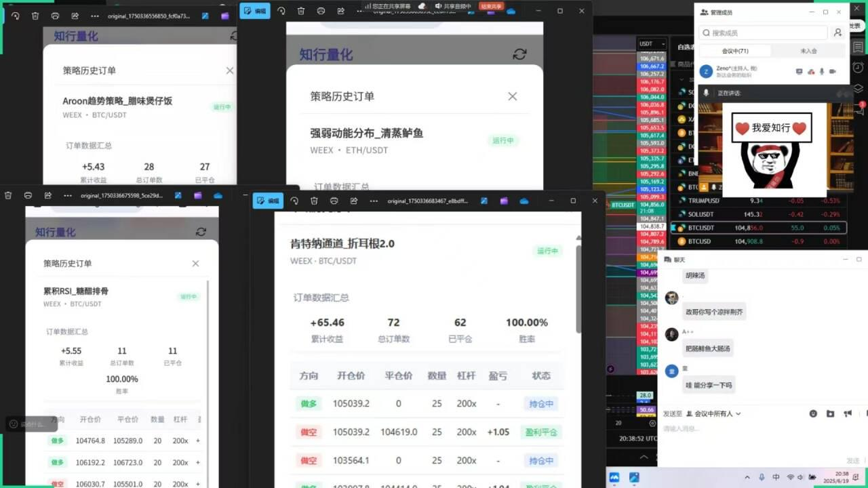
Task: Switch to the 会议中(71) tab
Action: 735,51
